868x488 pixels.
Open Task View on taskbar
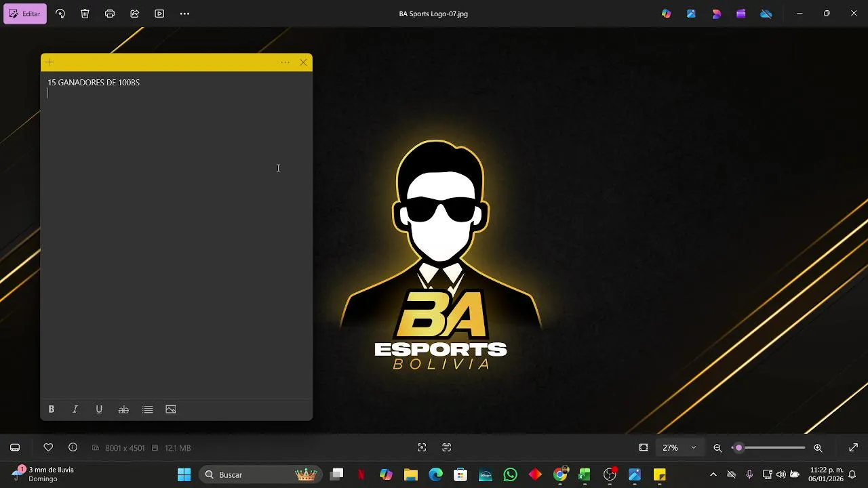[x=336, y=474]
